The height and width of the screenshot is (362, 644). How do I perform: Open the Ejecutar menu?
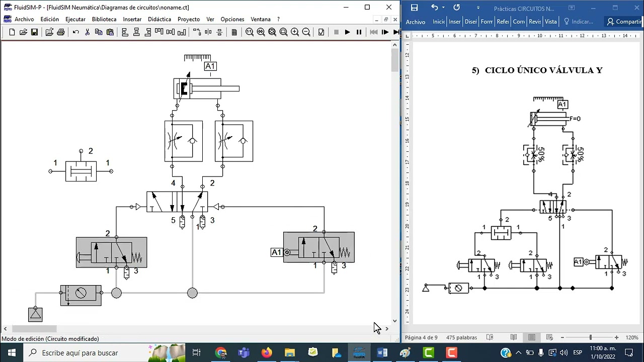coord(75,19)
